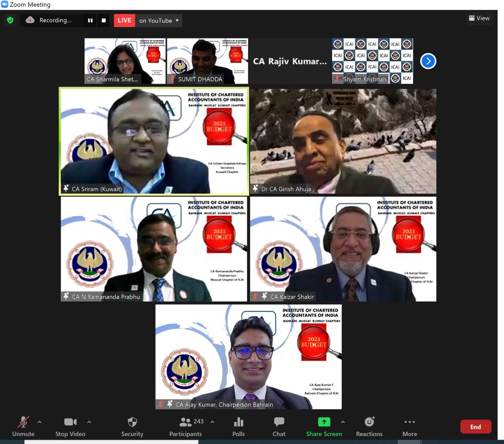
Task: Click the red End meeting button
Action: [x=476, y=427]
